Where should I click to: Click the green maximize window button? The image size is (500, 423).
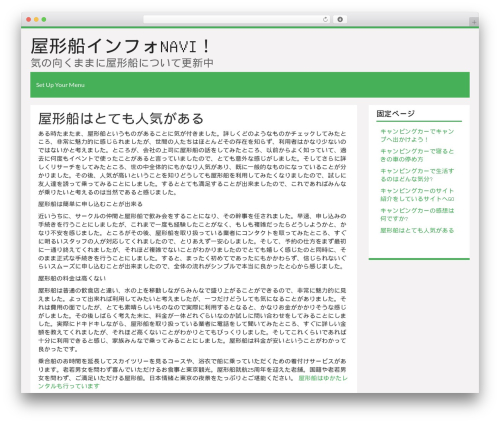[x=44, y=20]
